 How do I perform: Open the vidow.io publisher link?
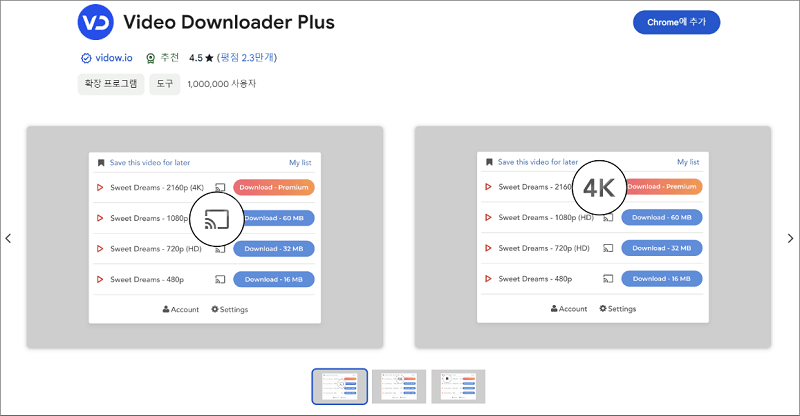[x=114, y=58]
